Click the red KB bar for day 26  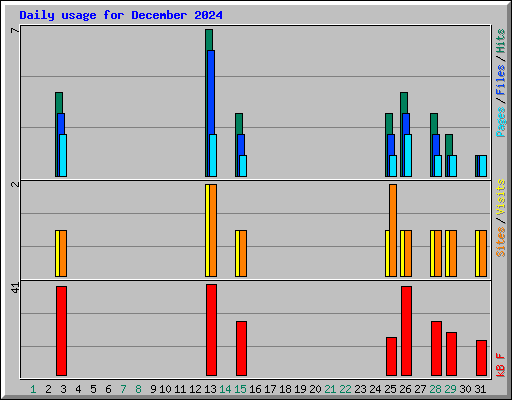(406, 331)
